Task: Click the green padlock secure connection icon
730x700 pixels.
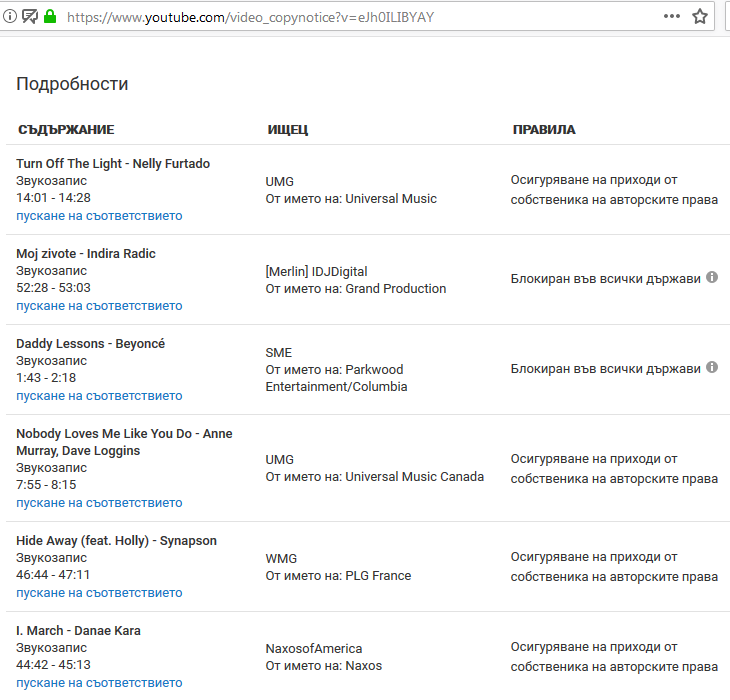Action: coord(50,17)
